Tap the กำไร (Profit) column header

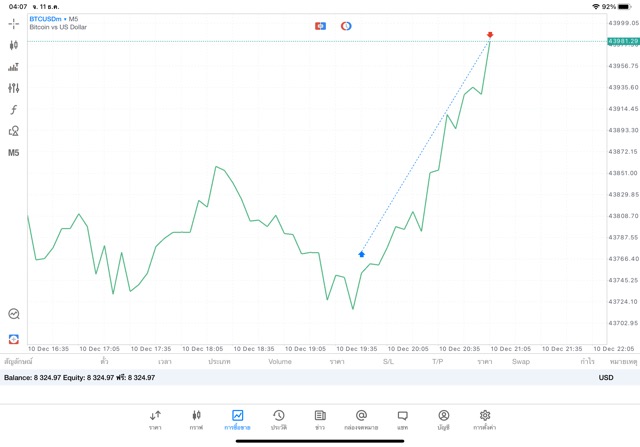pos(586,361)
